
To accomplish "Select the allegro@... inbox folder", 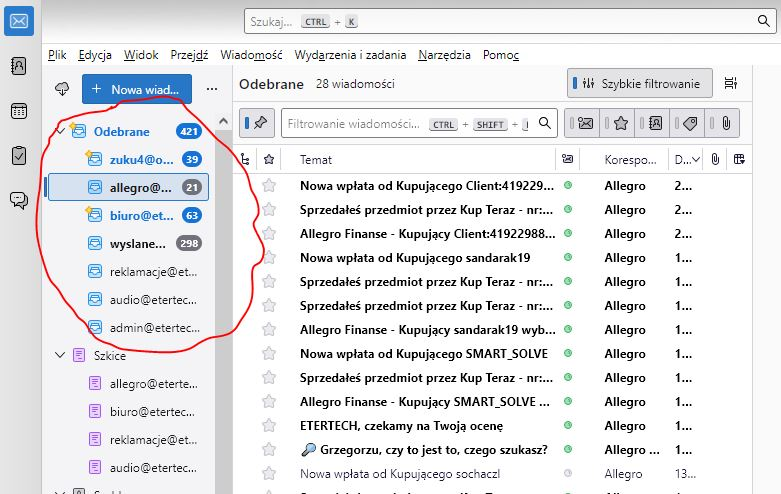I will [x=129, y=187].
